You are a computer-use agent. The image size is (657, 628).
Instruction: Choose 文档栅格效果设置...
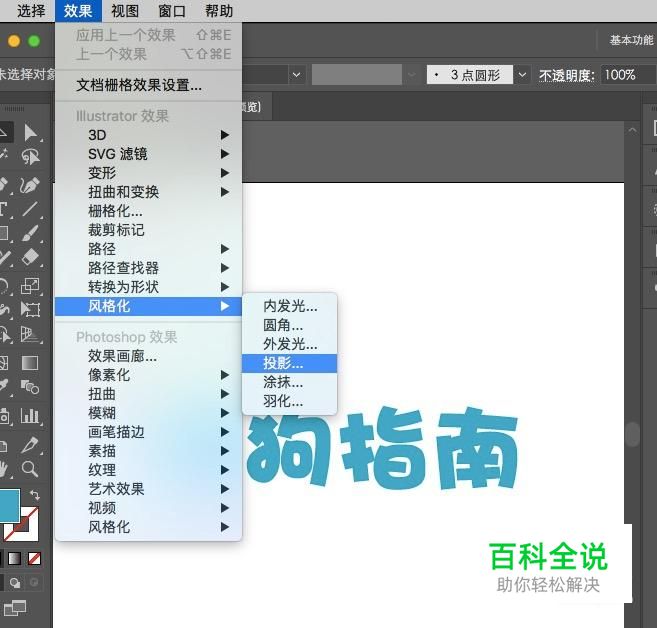pyautogui.click(x=148, y=85)
